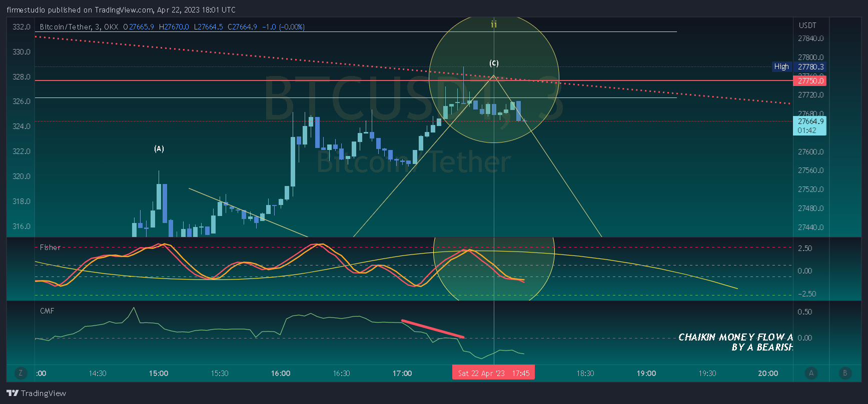Viewport: 868px width, 404px height.
Task: Click the 316.0 left scale value
Action: 22,226
